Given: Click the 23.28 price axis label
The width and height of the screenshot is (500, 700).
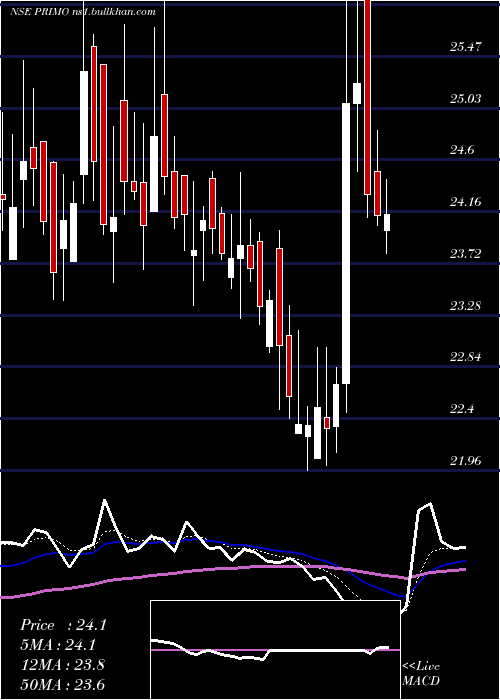Looking at the screenshot, I should click(466, 306).
